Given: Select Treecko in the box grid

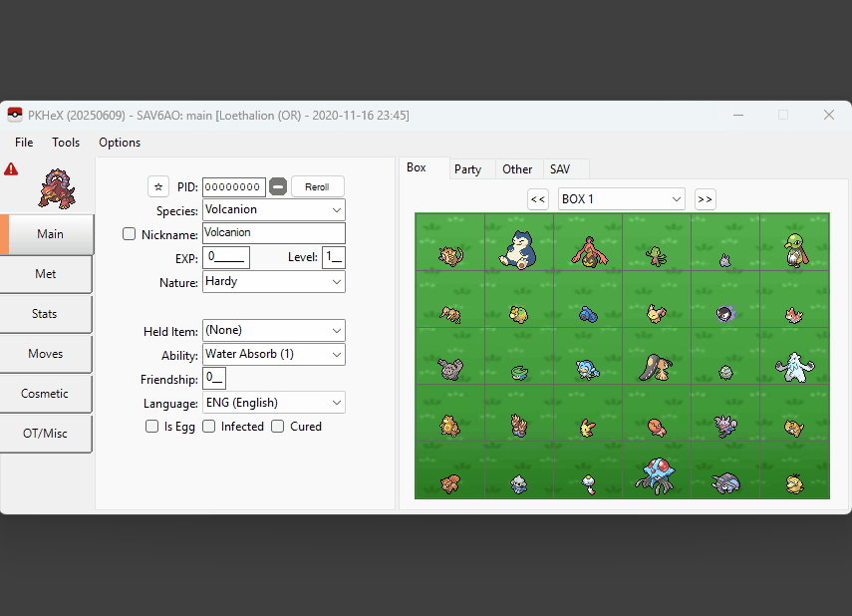Looking at the screenshot, I should pyautogui.click(x=657, y=242).
